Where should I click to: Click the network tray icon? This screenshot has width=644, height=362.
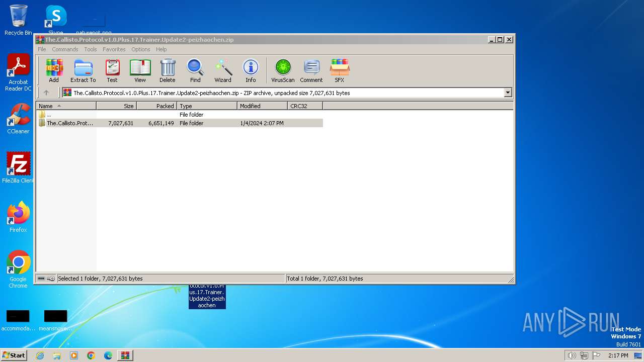[584, 355]
